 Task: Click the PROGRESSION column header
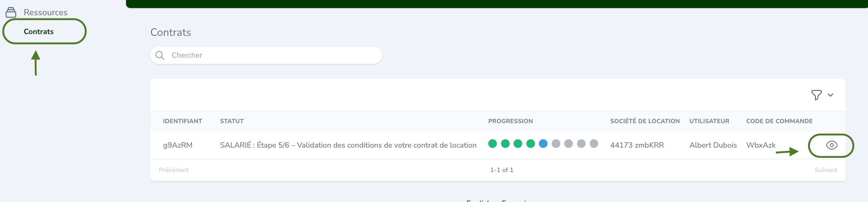(x=510, y=121)
